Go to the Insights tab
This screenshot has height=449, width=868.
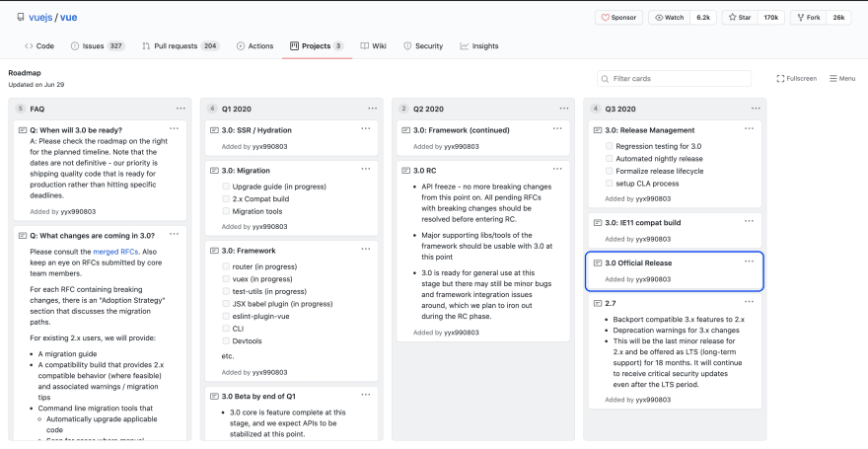click(x=479, y=45)
